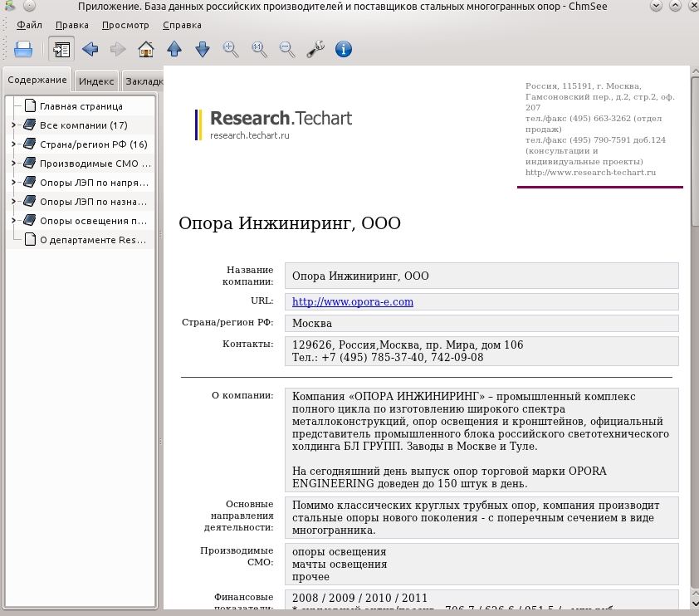Open preferences with the wrench icon
Image resolution: width=699 pixels, height=616 pixels.
click(x=315, y=49)
